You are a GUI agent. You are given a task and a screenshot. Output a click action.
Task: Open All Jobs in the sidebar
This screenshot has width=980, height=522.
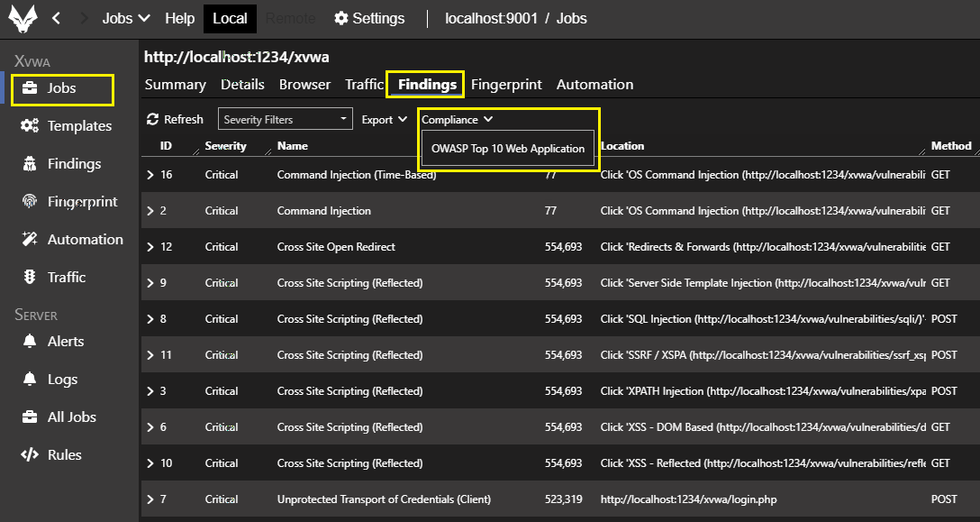tap(72, 417)
